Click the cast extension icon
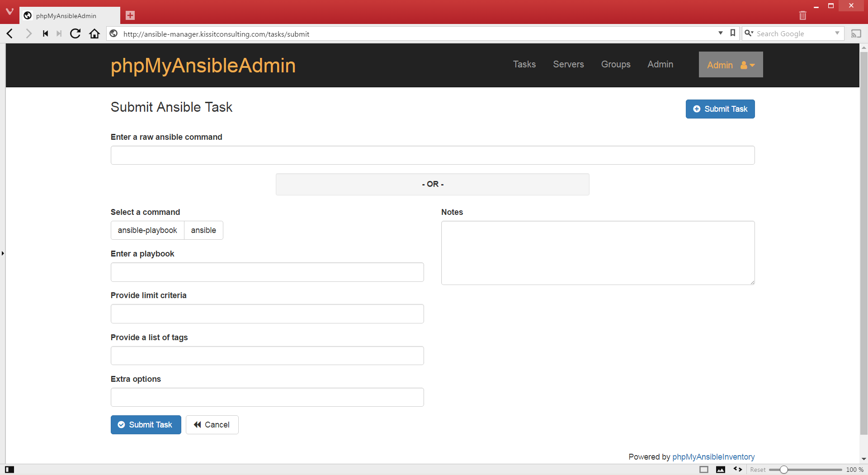The height and width of the screenshot is (475, 868). [x=856, y=33]
